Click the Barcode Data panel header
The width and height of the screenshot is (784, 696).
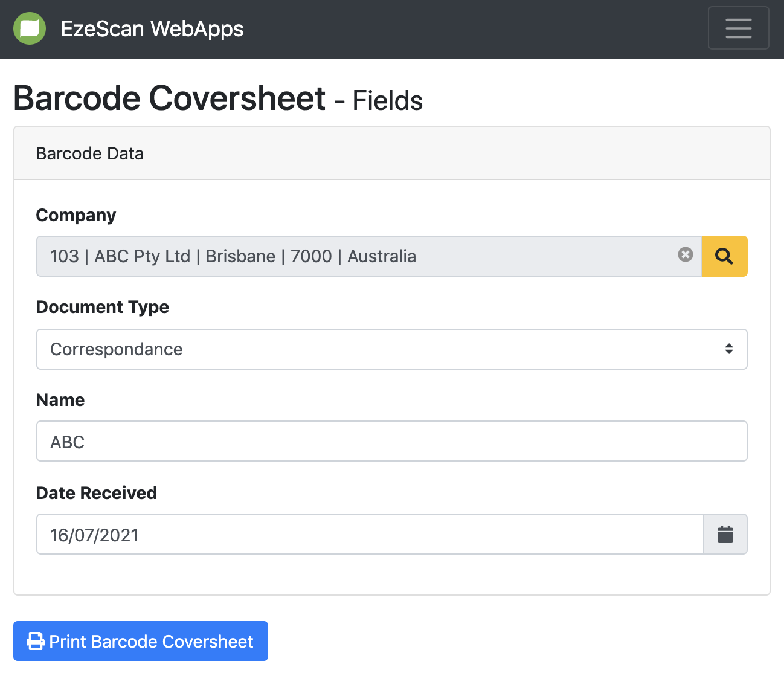392,153
